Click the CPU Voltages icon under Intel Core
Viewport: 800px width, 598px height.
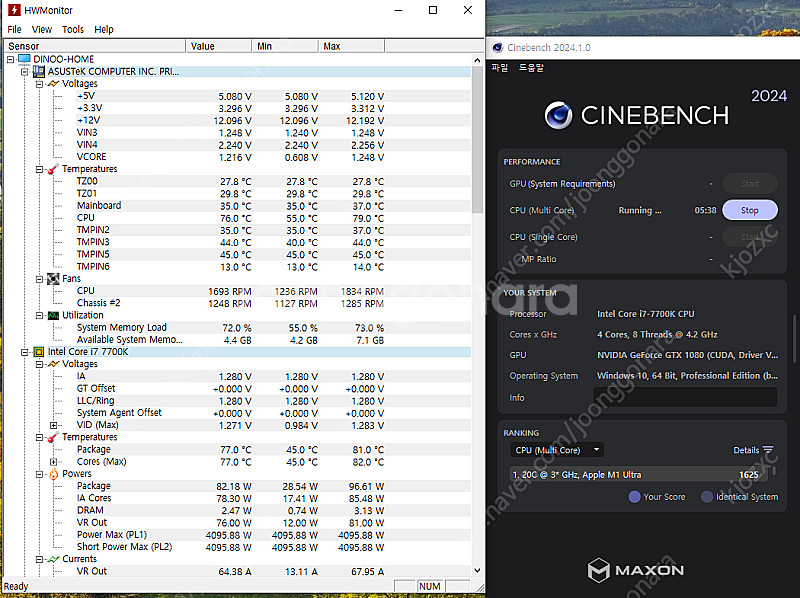(53, 364)
